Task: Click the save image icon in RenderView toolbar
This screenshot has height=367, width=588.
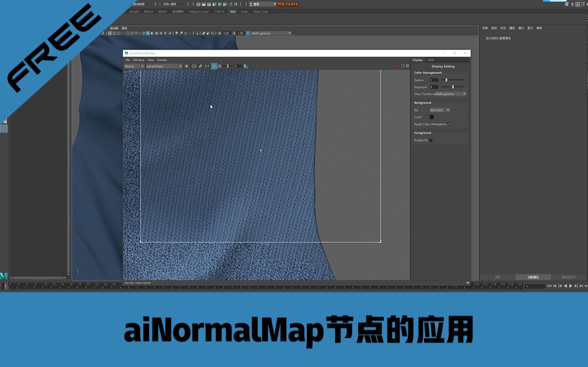Action: coord(245,67)
